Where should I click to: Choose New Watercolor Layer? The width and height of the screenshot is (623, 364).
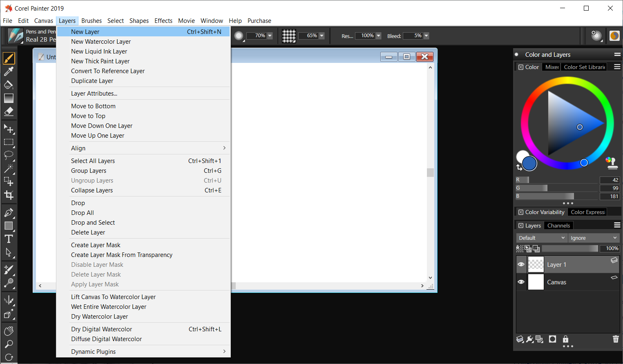[143, 41]
